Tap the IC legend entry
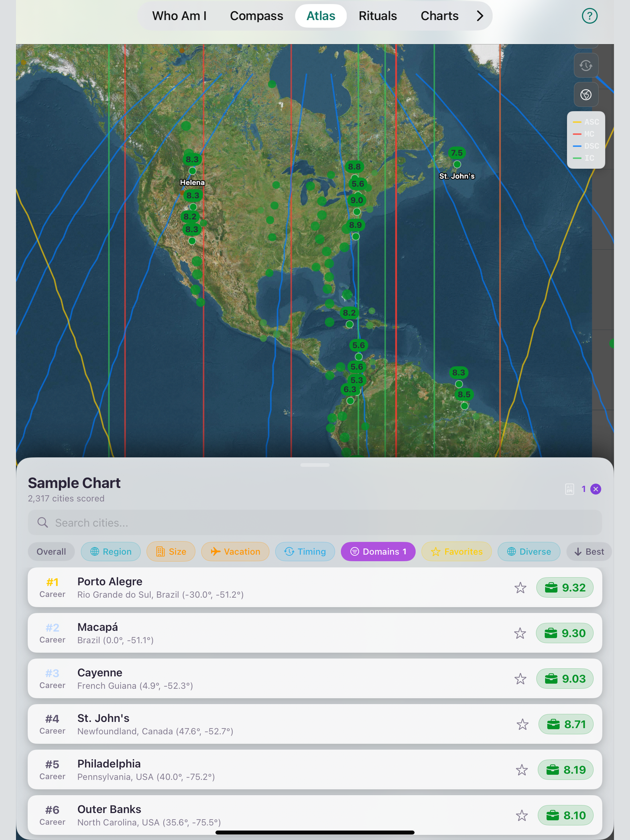The height and width of the screenshot is (840, 630). tap(583, 158)
